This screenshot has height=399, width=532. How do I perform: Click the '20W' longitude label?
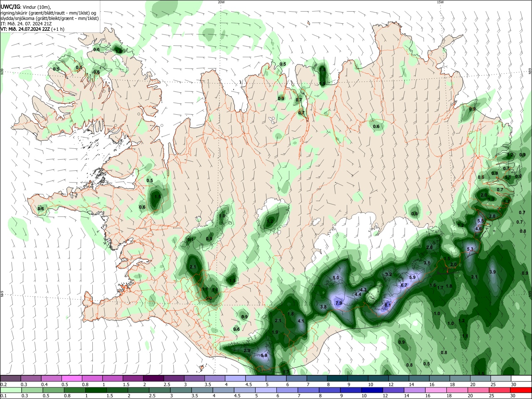tap(222, 2)
